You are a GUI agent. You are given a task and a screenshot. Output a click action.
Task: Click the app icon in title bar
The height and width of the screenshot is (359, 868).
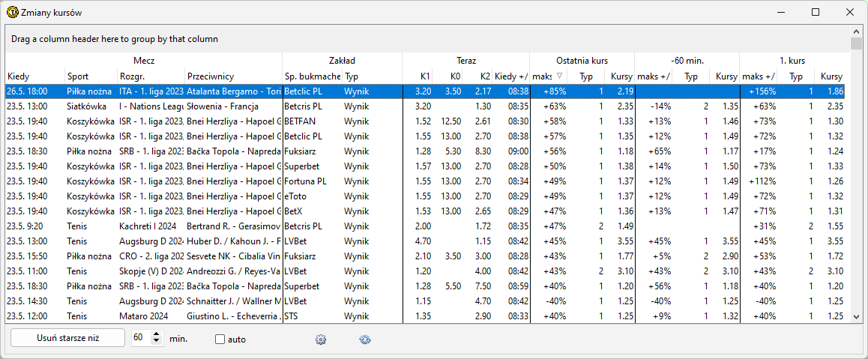[x=12, y=13]
